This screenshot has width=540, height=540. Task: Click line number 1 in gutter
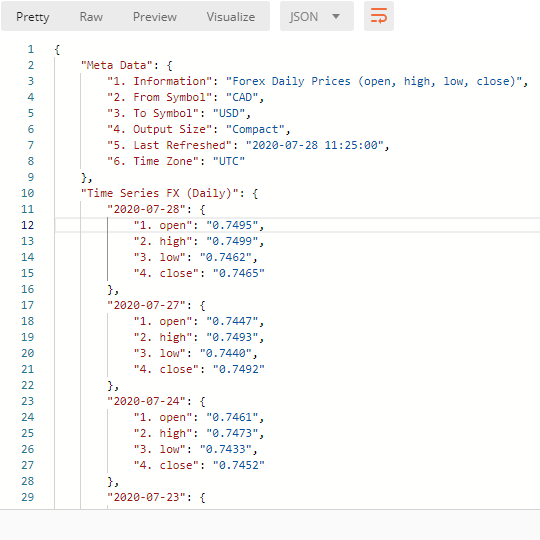[x=31, y=49]
